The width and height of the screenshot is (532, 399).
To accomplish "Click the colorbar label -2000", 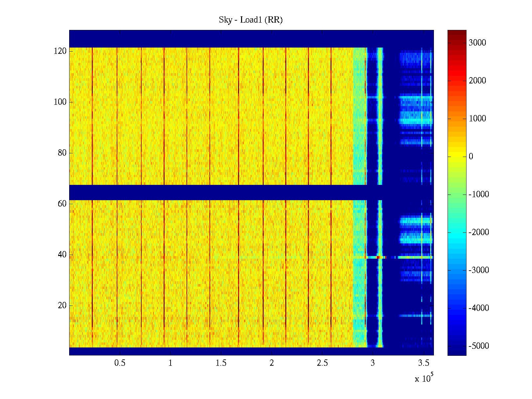I will pyautogui.click(x=478, y=232).
